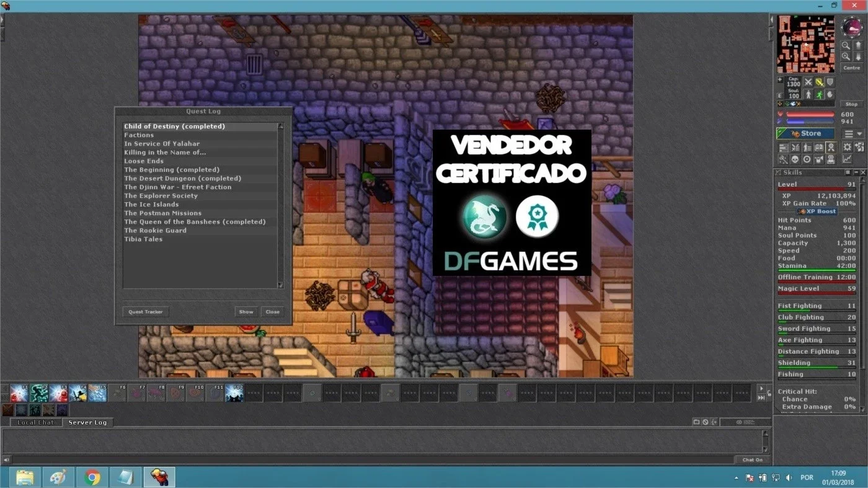Select defensive mode shield icon

pos(830,82)
